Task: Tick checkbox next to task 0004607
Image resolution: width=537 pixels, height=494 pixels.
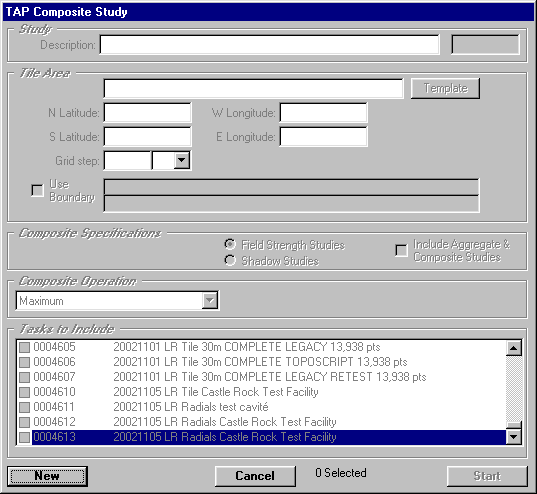Action: click(24, 377)
